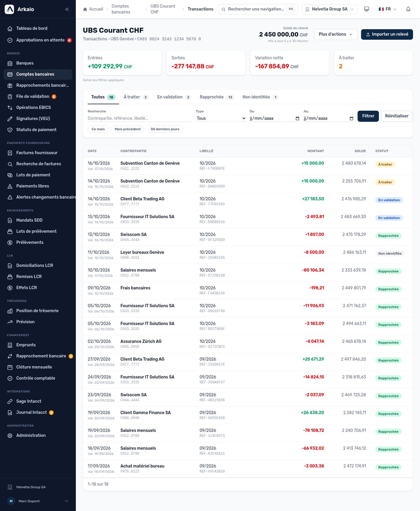
Task: Open the Du date picker calendar
Action: pyautogui.click(x=297, y=119)
